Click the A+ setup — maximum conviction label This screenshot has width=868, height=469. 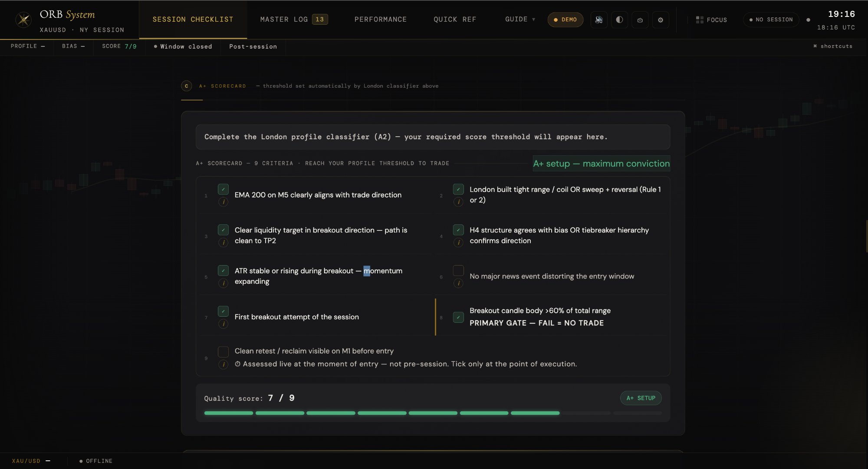click(602, 164)
